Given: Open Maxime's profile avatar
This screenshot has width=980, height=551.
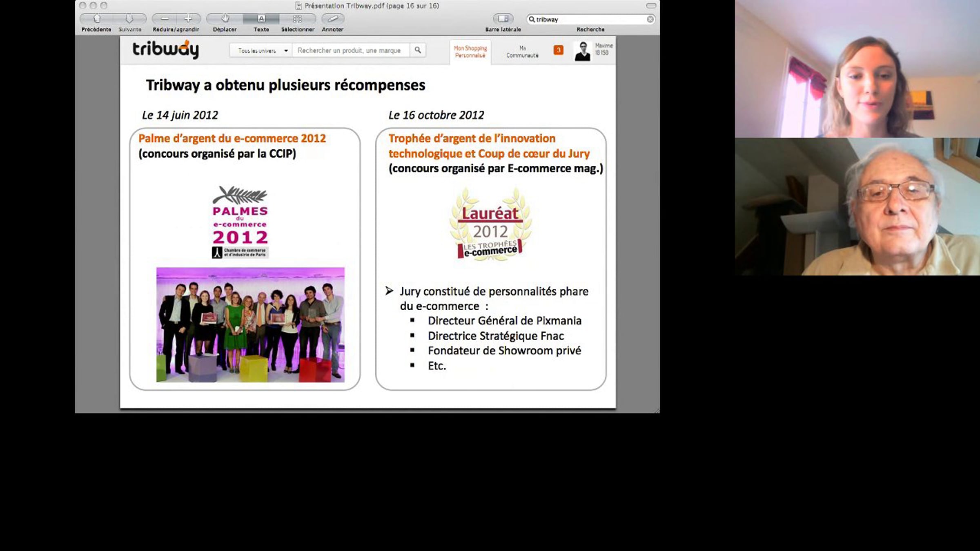Looking at the screenshot, I should coord(583,51).
